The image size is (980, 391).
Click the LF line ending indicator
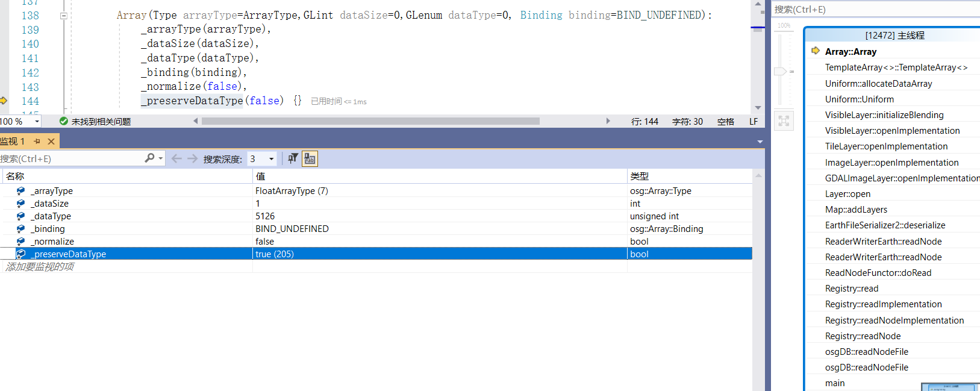point(754,122)
